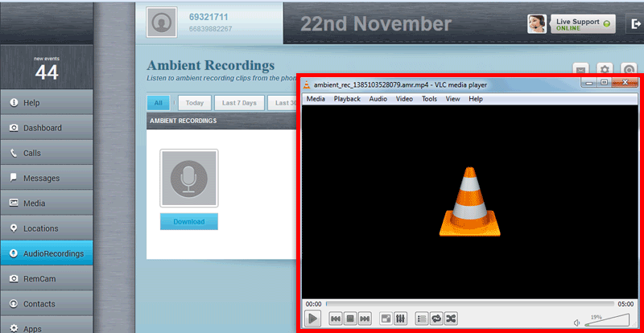The width and height of the screenshot is (644, 333).
Task: Toggle loop mode in VLC
Action: point(436,319)
